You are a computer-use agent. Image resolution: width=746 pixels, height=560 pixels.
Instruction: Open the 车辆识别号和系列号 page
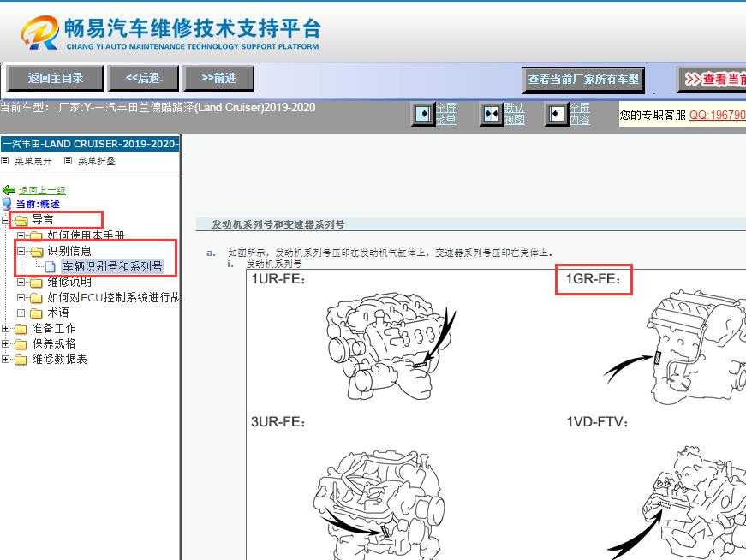pyautogui.click(x=112, y=266)
